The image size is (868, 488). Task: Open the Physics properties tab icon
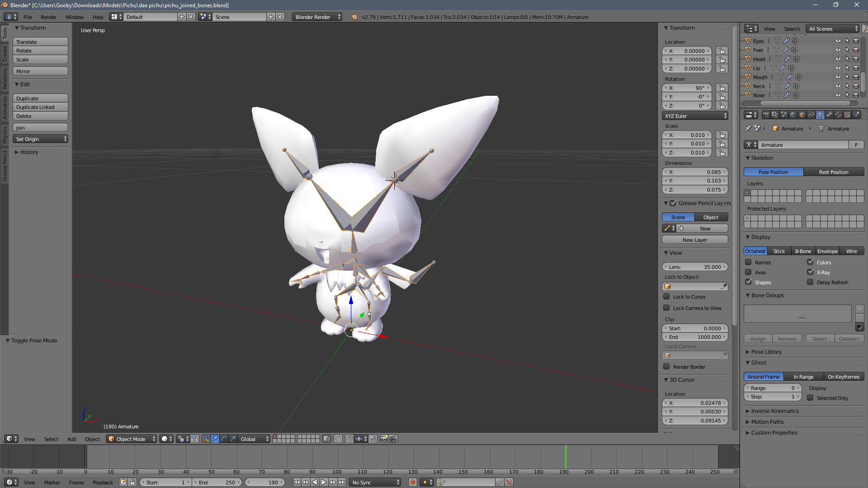click(x=856, y=115)
